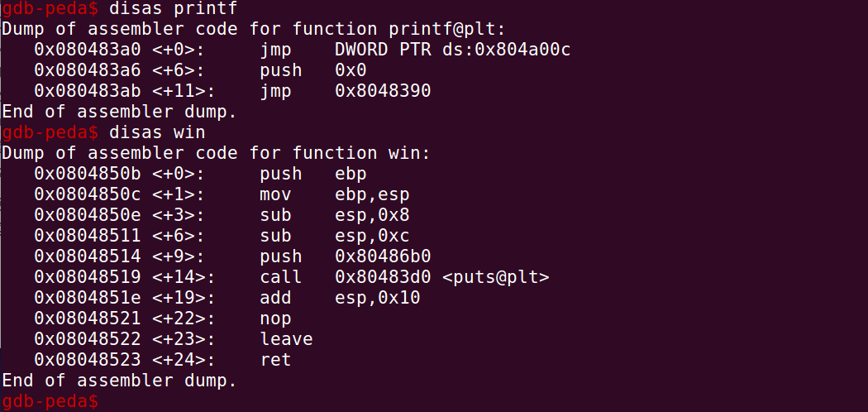Click the 'nop' instruction at offset +22
Image resolution: width=868 pixels, height=412 pixels.
coord(276,319)
